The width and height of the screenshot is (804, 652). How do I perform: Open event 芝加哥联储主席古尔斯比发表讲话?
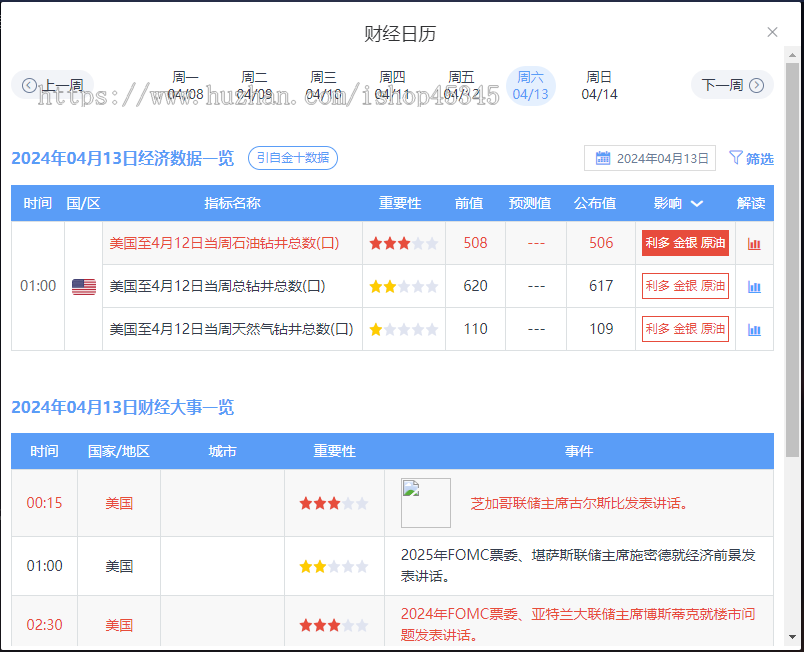click(579, 503)
